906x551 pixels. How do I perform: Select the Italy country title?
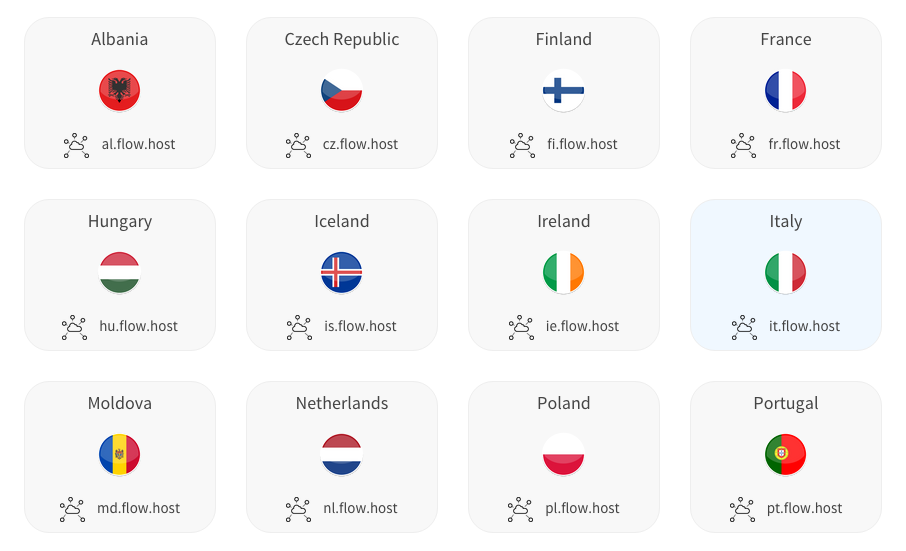click(786, 221)
